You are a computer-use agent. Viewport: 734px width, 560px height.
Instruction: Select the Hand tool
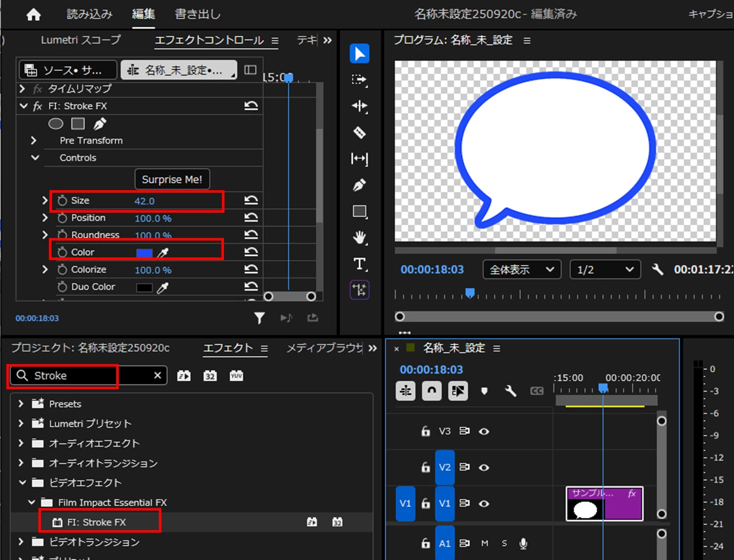(360, 237)
